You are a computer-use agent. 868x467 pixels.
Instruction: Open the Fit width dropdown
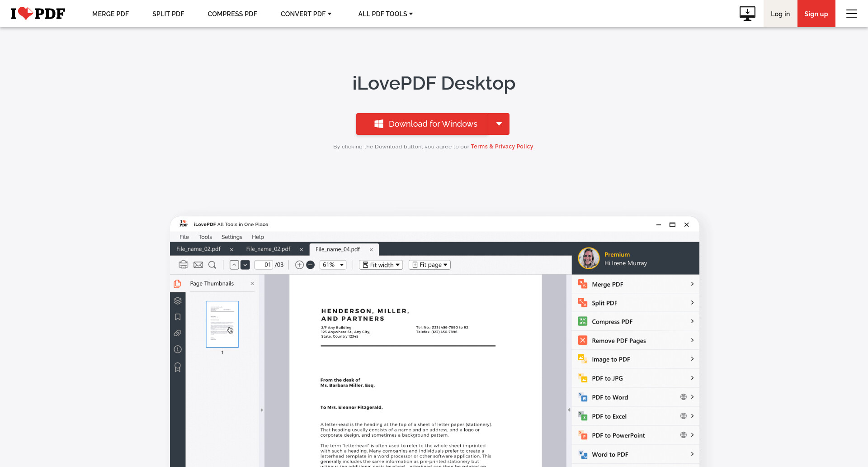coord(381,265)
